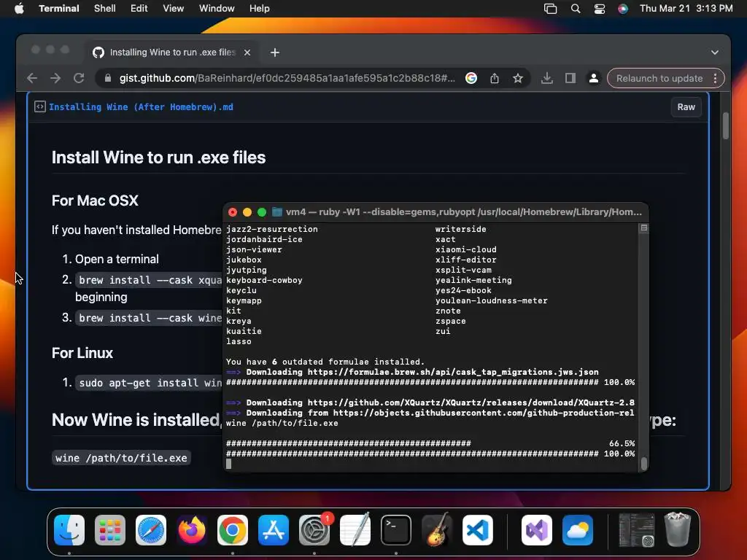Toggle Chrome side panel
This screenshot has width=747, height=560.
click(x=570, y=78)
